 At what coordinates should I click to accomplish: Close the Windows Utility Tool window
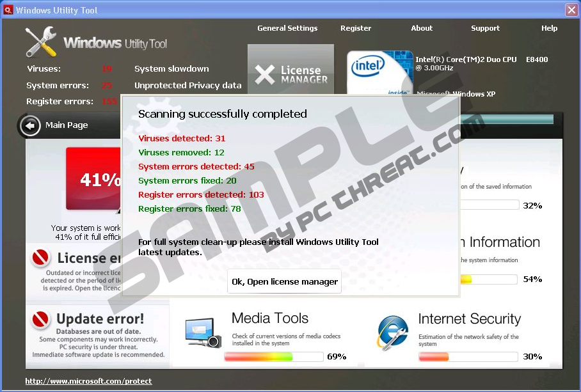[x=571, y=10]
